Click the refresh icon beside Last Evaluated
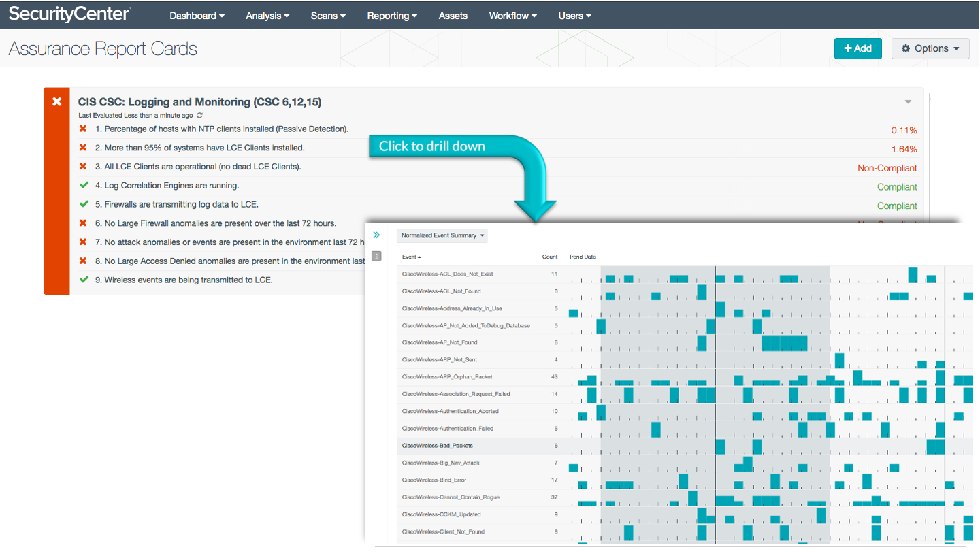Screen dimensions: 980x558 coord(199,116)
